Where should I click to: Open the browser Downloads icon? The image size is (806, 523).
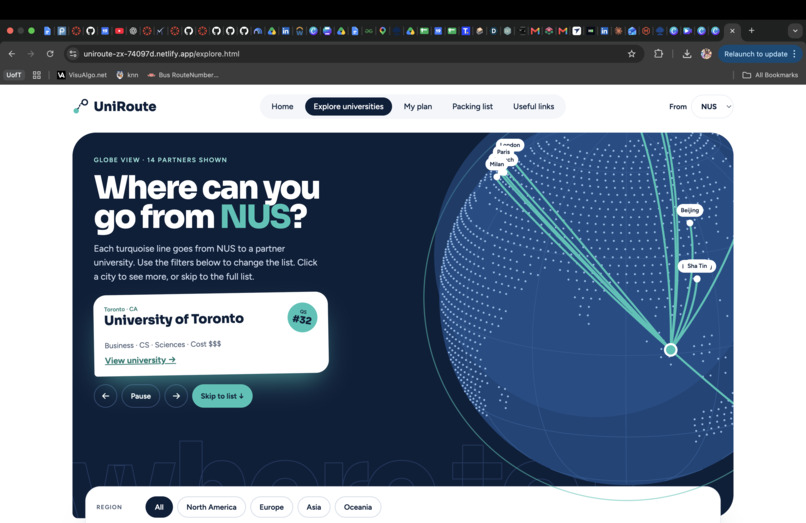click(687, 53)
